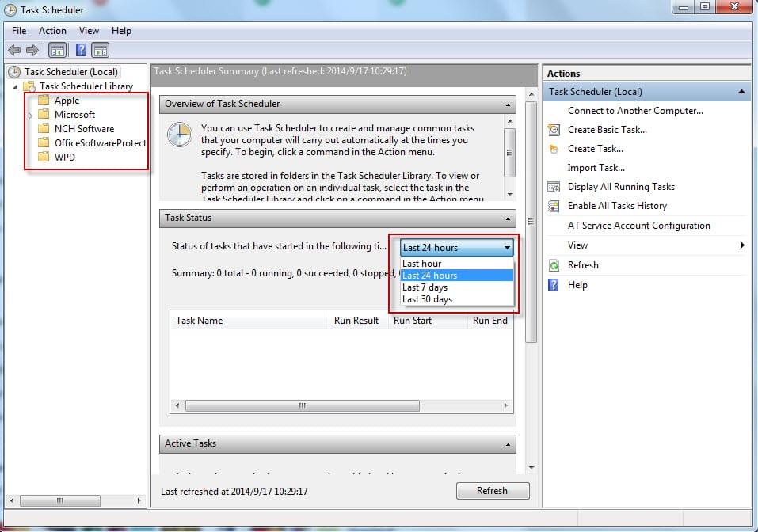The image size is (758, 532).
Task: Click the Refresh button at the bottom
Action: coord(492,490)
